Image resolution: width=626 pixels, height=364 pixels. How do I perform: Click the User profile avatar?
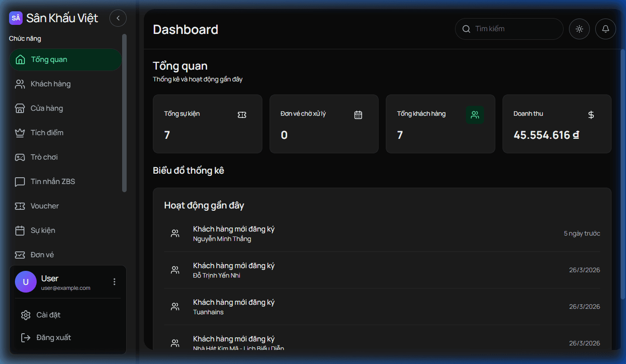(26, 282)
